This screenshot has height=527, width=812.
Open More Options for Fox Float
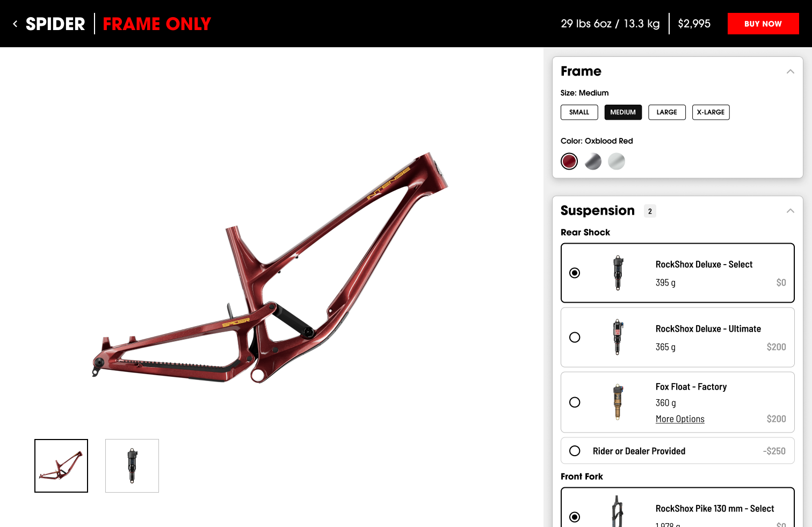coord(680,419)
